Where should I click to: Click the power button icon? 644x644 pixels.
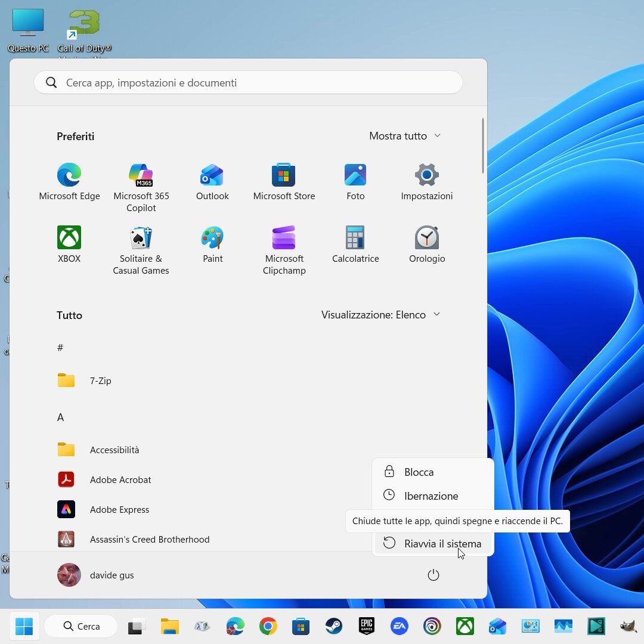[x=434, y=575]
